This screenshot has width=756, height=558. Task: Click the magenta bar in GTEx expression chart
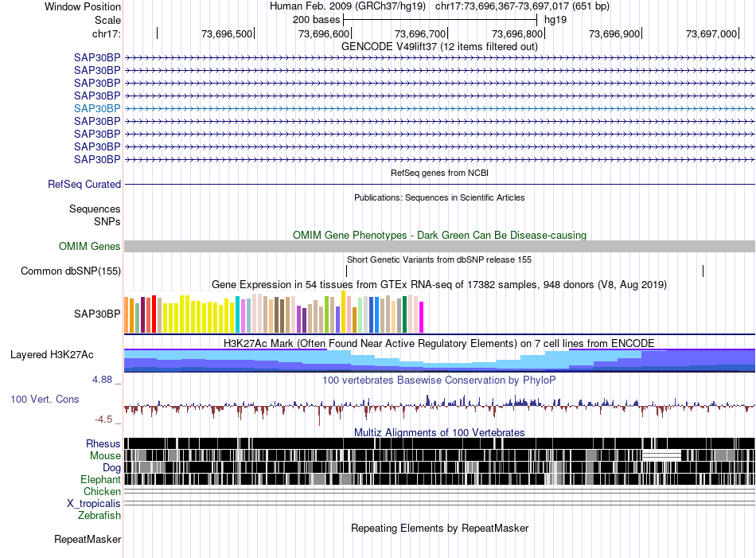(x=421, y=317)
